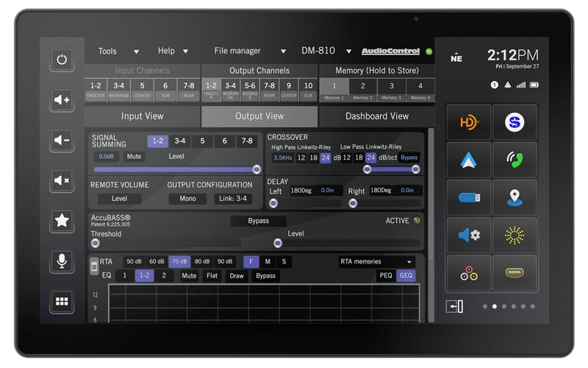Click the Mono output configuration button

pyautogui.click(x=187, y=199)
